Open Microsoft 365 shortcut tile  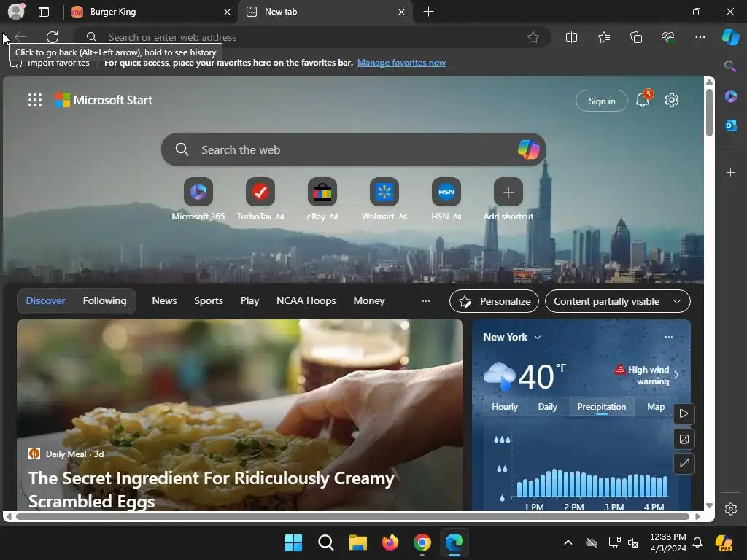tap(198, 192)
